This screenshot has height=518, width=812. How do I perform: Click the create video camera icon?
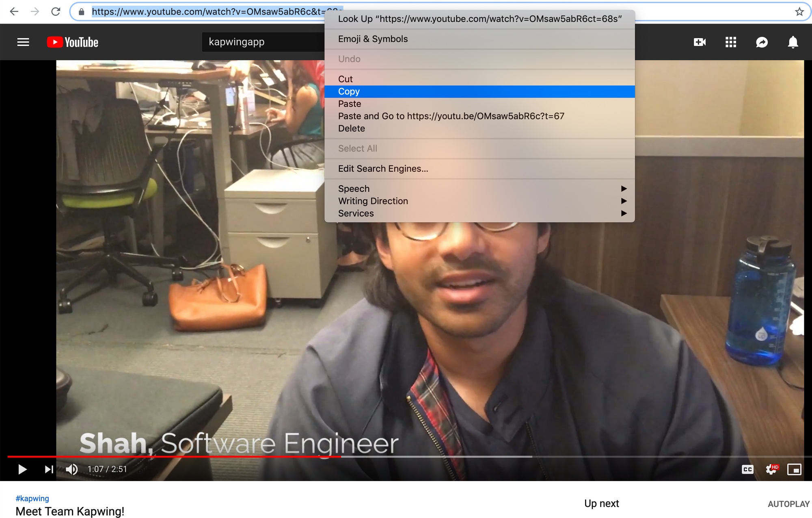pos(700,42)
